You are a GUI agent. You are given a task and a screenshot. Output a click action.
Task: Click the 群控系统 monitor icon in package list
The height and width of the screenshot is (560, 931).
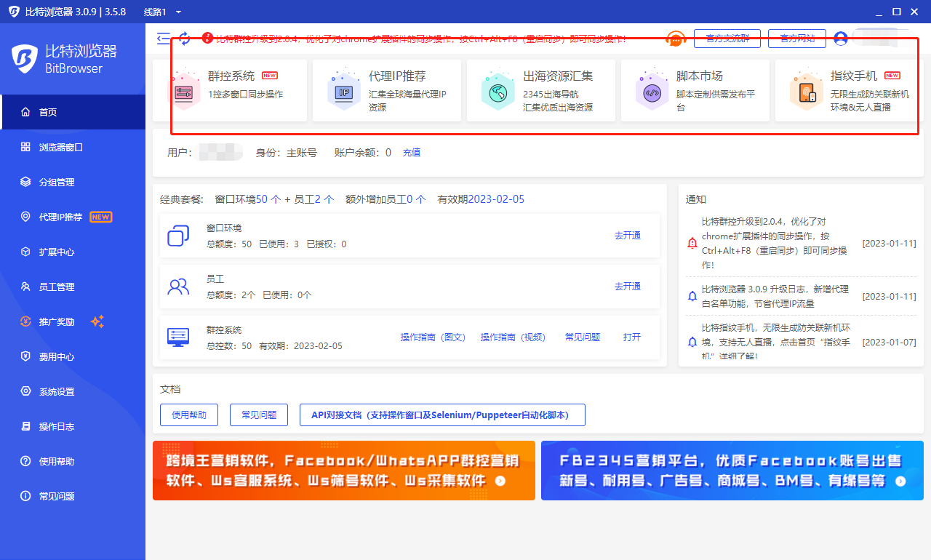coord(178,337)
